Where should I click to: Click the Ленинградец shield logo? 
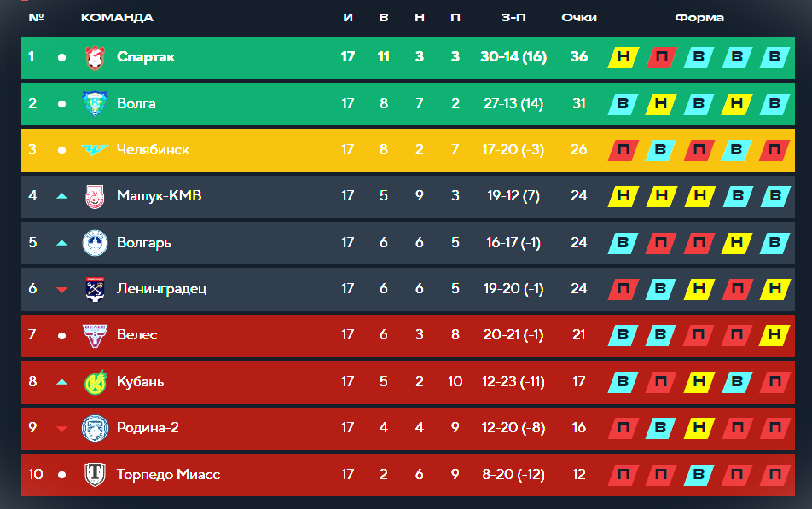[x=94, y=289]
